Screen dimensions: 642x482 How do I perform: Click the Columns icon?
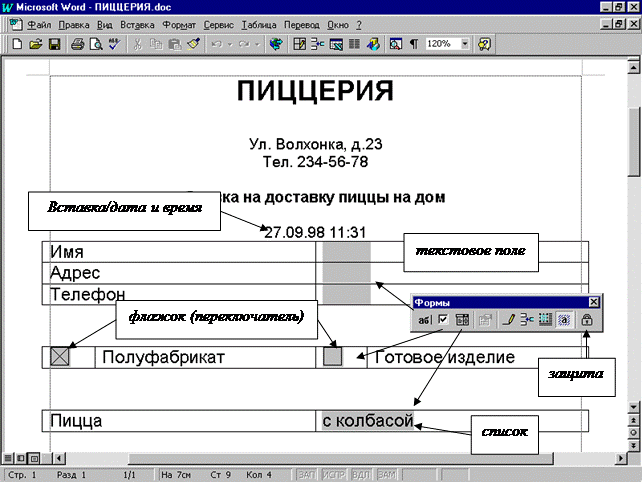(354, 44)
